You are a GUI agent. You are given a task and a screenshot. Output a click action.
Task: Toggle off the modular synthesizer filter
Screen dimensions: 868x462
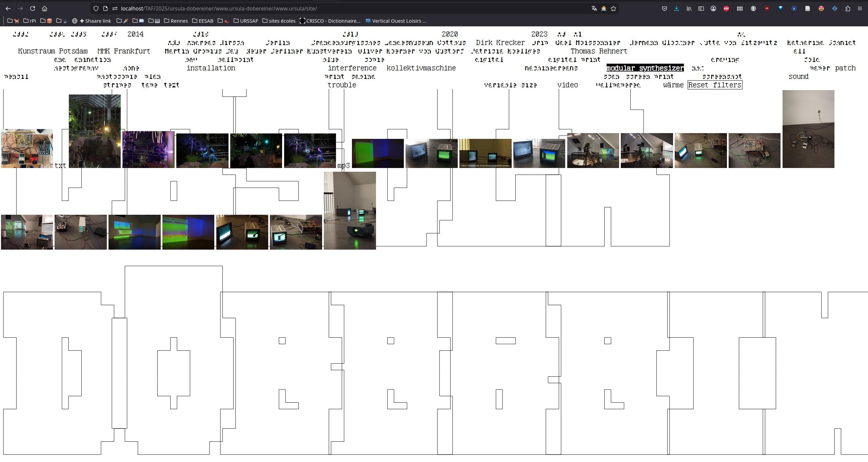pyautogui.click(x=645, y=68)
